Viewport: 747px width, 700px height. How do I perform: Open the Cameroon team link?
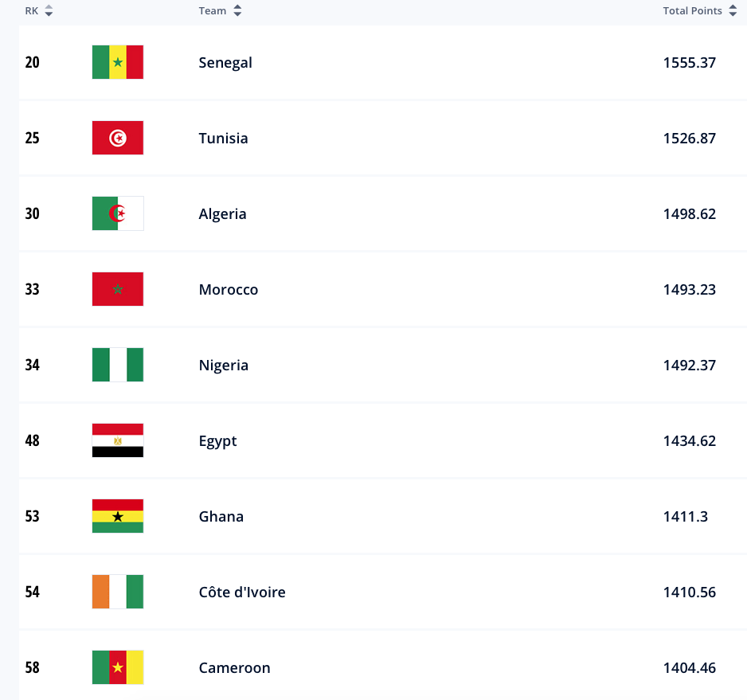pos(234,668)
